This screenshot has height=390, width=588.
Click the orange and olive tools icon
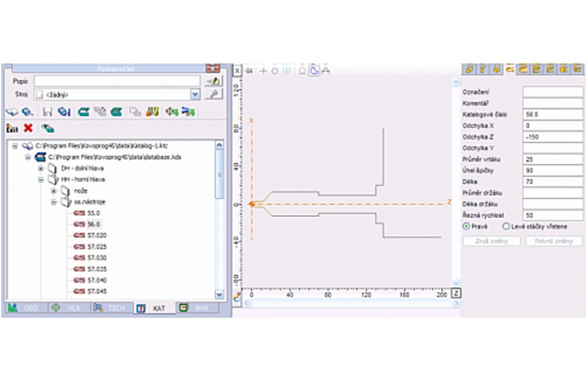coord(152,112)
